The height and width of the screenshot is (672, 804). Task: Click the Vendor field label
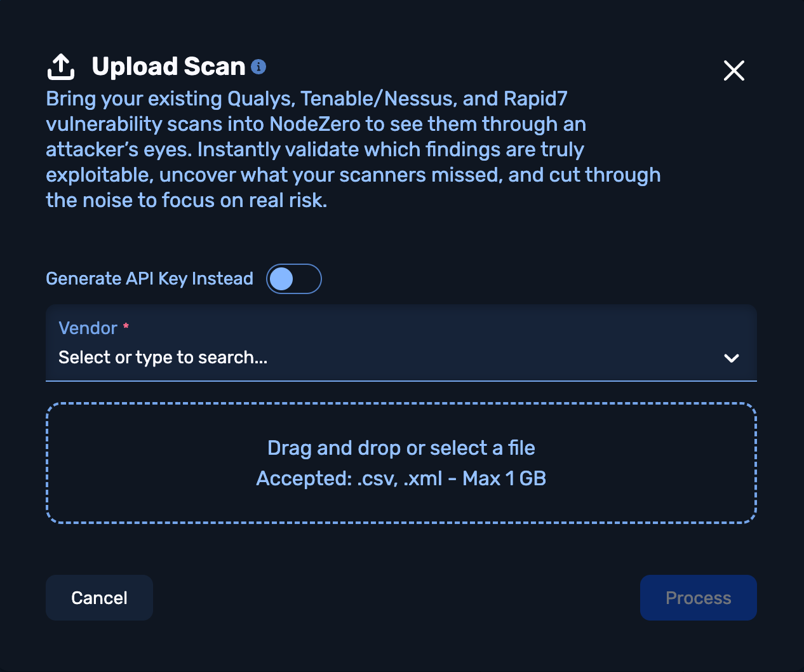[x=88, y=328]
